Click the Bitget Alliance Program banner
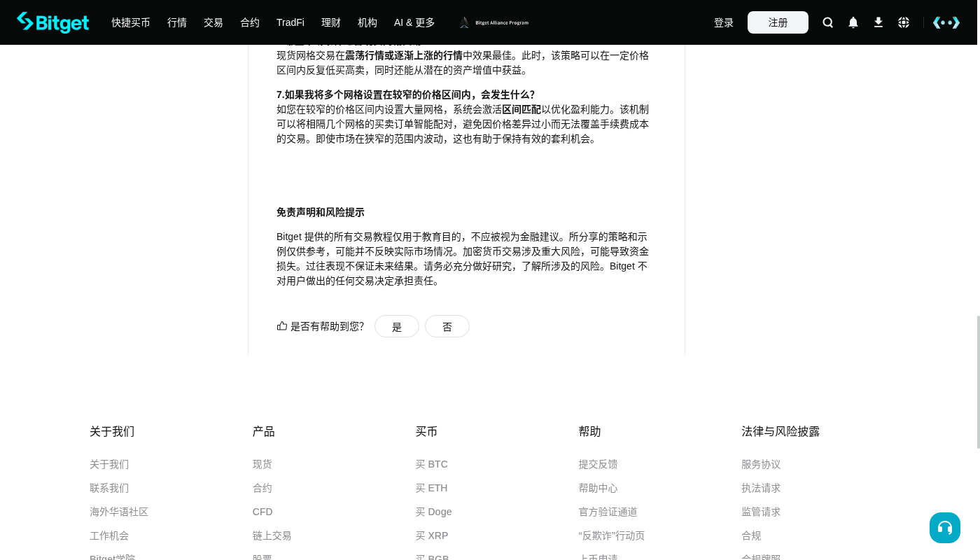This screenshot has height=560, width=980. tap(494, 22)
